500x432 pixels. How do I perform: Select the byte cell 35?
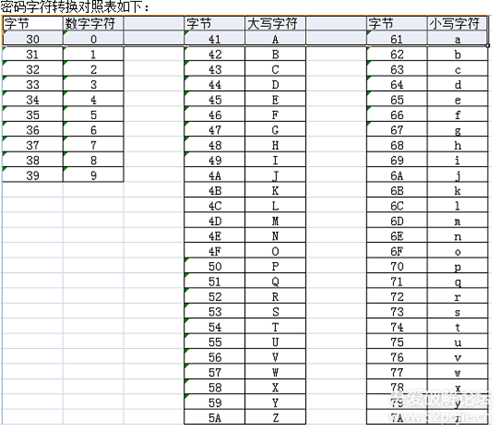(33, 115)
